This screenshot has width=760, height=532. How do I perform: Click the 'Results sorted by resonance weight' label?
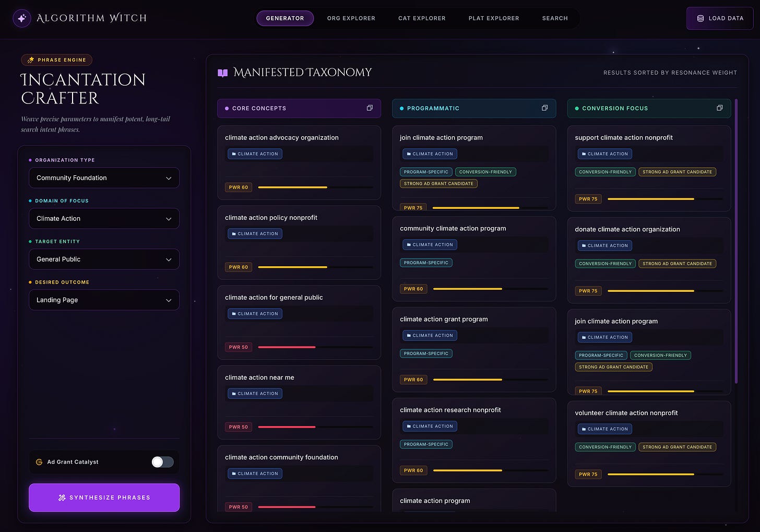tap(670, 73)
